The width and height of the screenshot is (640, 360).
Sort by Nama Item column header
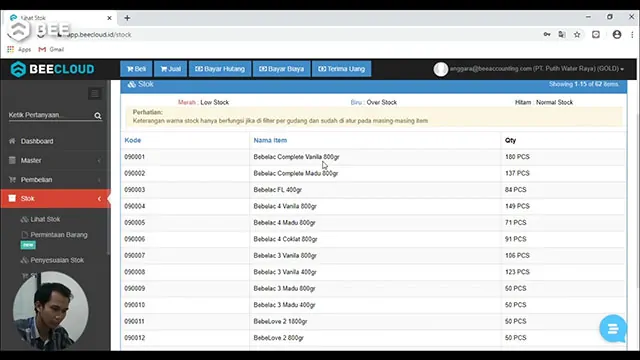pos(270,140)
